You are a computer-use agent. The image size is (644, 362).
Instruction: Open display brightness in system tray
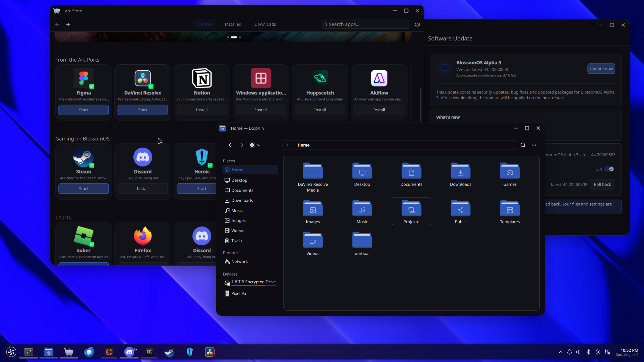tap(598, 352)
